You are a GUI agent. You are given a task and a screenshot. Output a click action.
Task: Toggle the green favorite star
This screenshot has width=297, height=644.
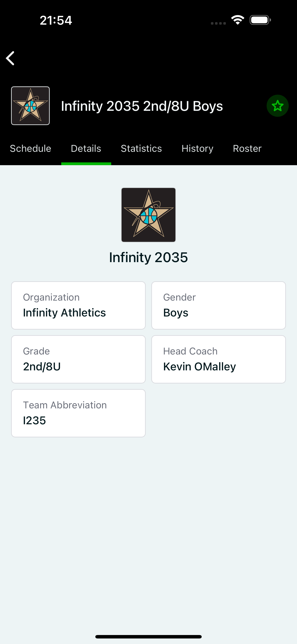tap(277, 106)
